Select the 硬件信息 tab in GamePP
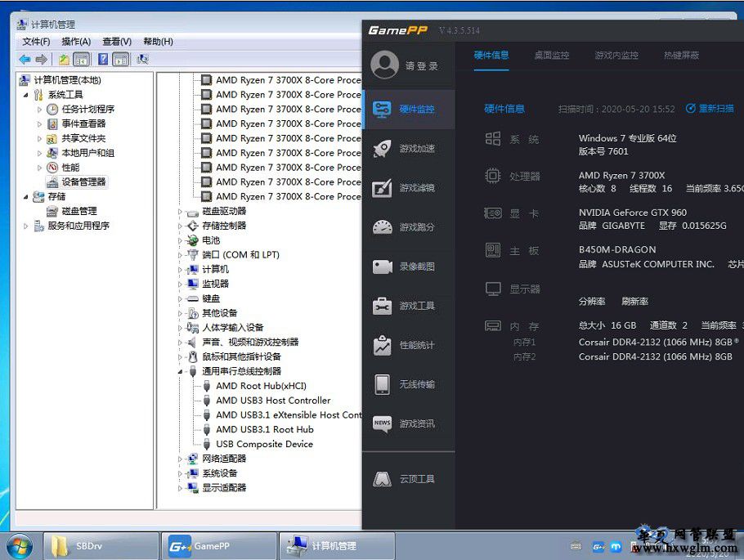This screenshot has width=744, height=560. (491, 55)
